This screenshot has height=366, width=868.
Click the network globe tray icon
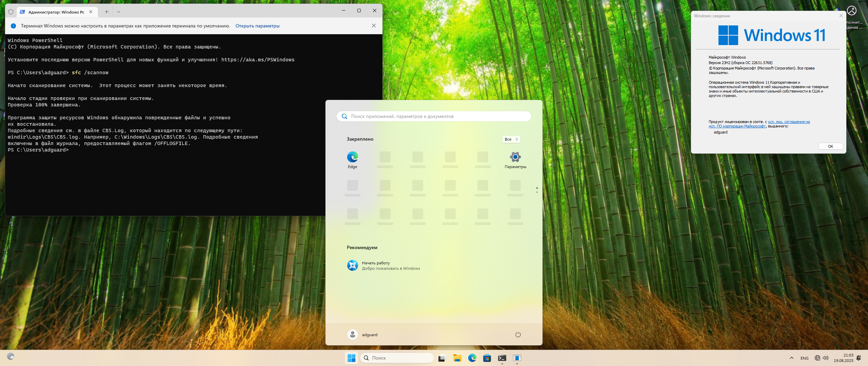(x=817, y=358)
